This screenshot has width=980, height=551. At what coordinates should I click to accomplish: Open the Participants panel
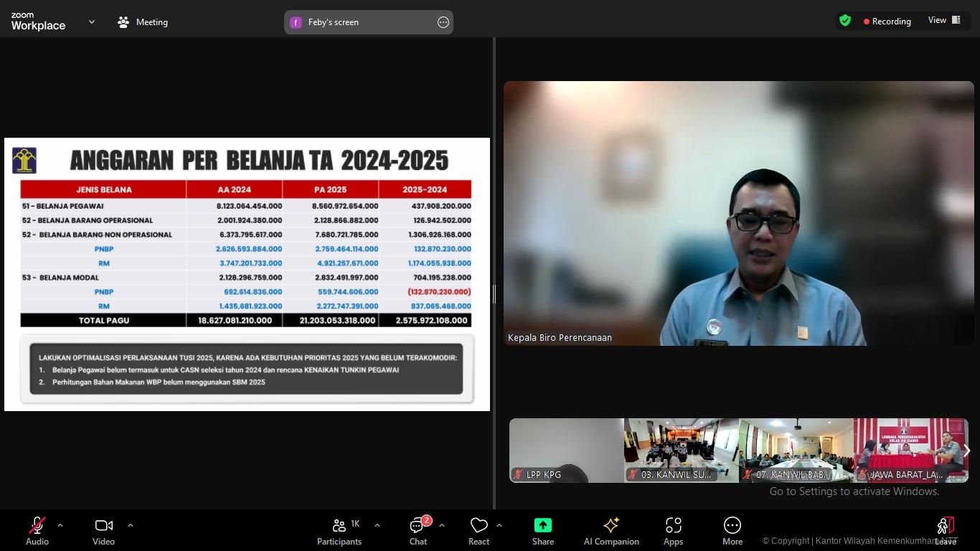pos(339,531)
